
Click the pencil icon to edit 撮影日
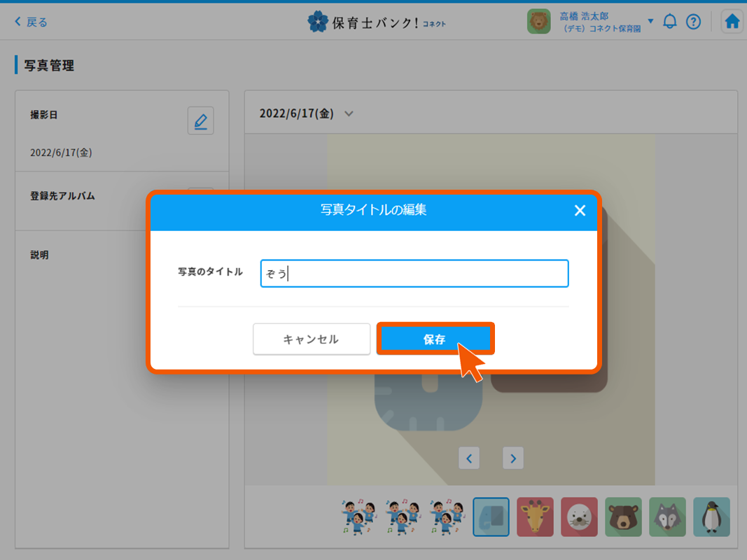[x=200, y=120]
